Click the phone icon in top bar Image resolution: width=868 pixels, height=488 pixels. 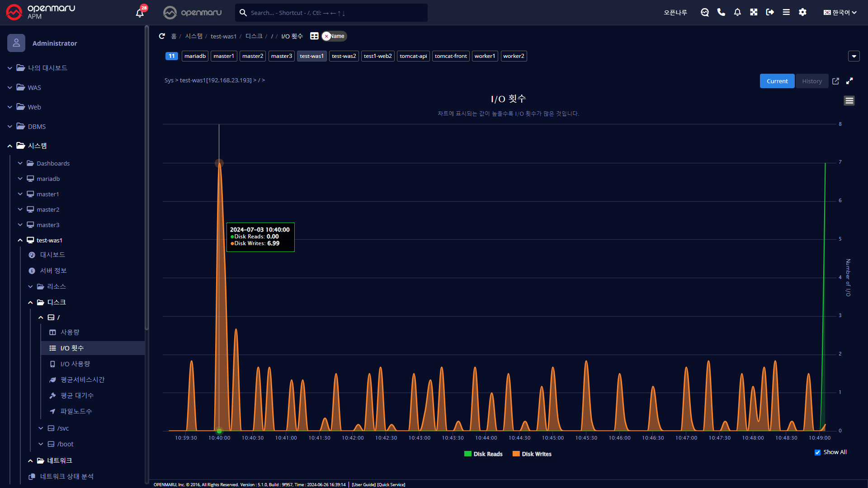click(x=721, y=13)
